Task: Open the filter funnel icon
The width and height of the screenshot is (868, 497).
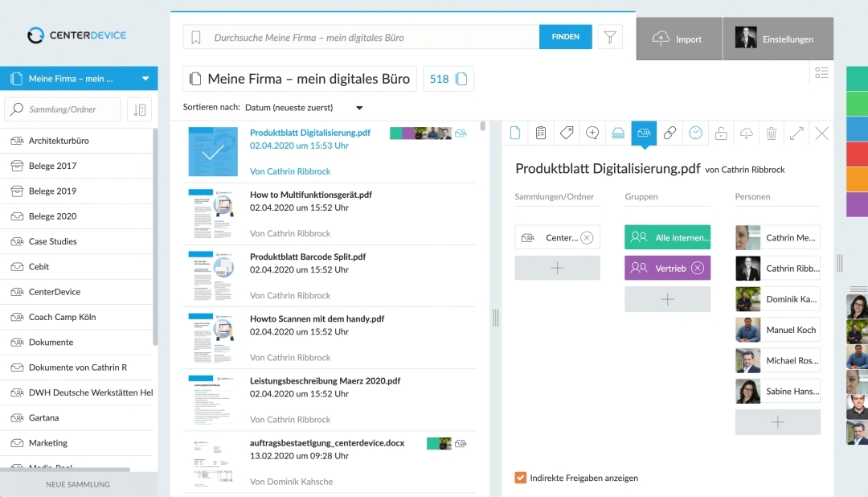Action: coord(610,37)
